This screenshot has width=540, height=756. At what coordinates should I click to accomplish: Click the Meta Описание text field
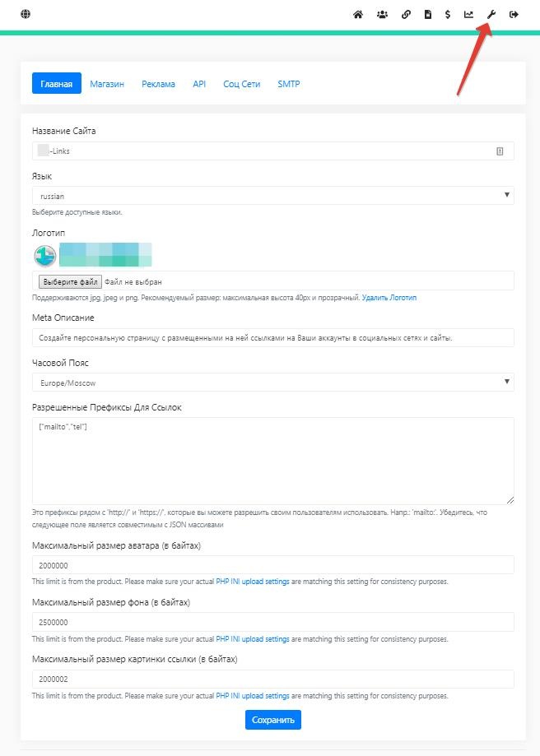(272, 338)
